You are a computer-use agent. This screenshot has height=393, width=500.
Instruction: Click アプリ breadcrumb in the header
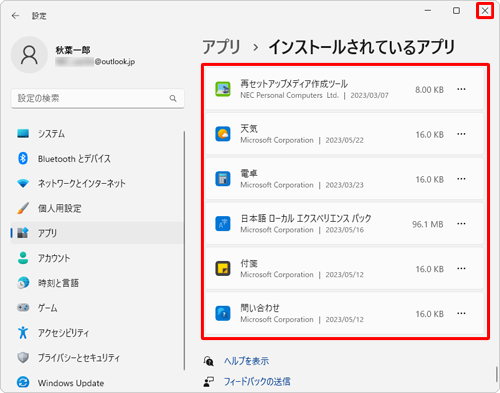(x=221, y=47)
